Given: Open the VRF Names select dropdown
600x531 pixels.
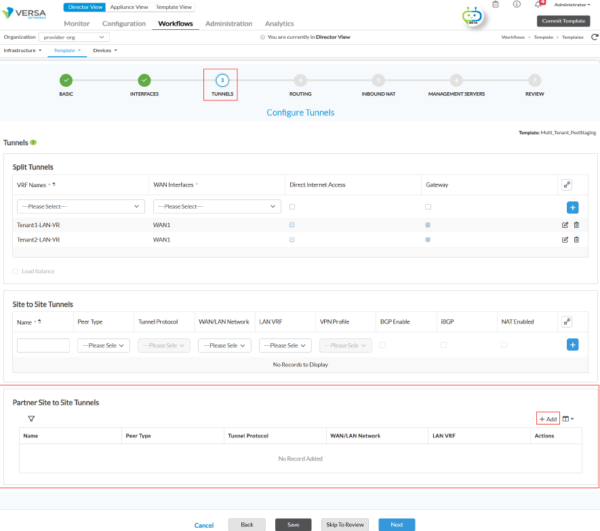Looking at the screenshot, I should (81, 207).
